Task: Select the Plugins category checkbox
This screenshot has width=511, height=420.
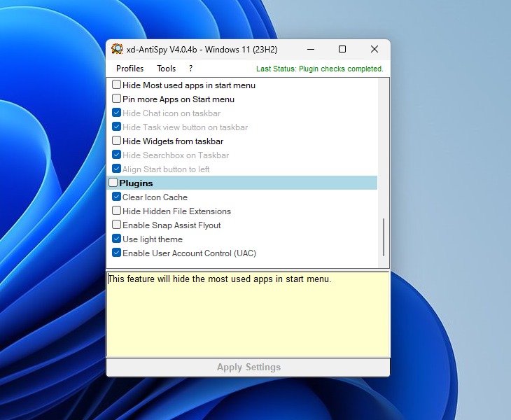Action: click(113, 183)
